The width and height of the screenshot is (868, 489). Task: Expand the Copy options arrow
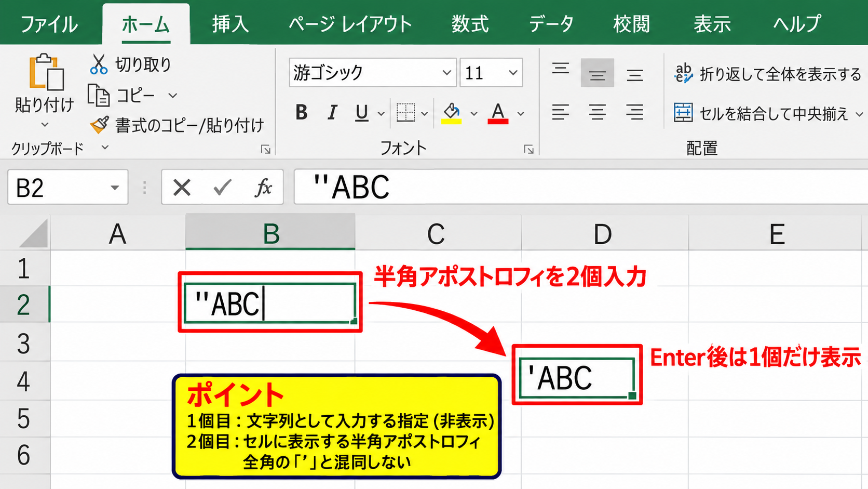coord(173,96)
